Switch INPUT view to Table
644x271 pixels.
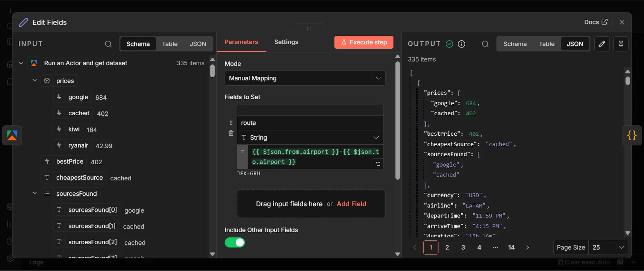[170, 44]
